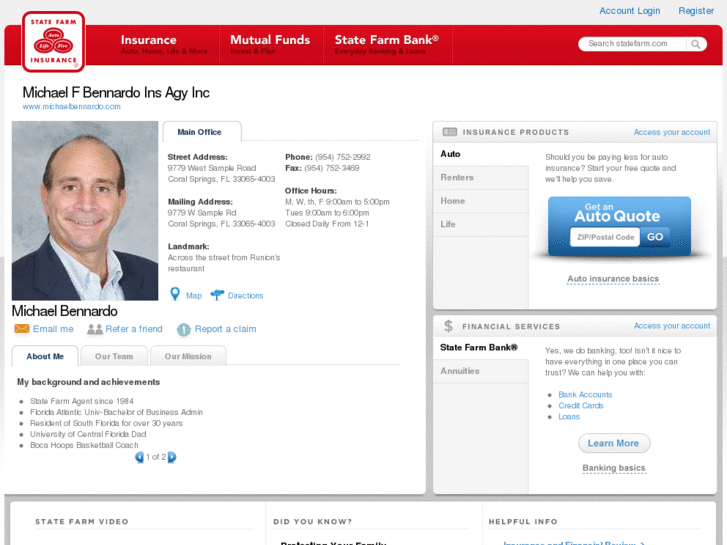Select the Home insurance product tab

481,201
